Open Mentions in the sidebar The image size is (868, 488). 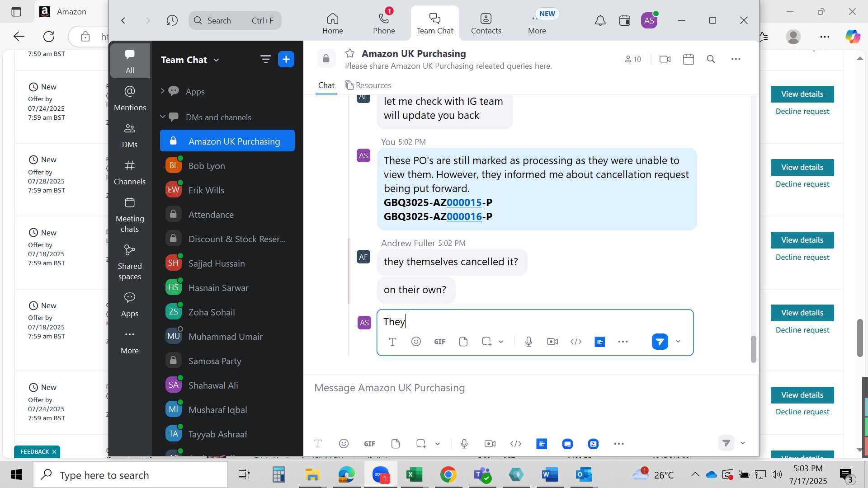click(x=130, y=98)
